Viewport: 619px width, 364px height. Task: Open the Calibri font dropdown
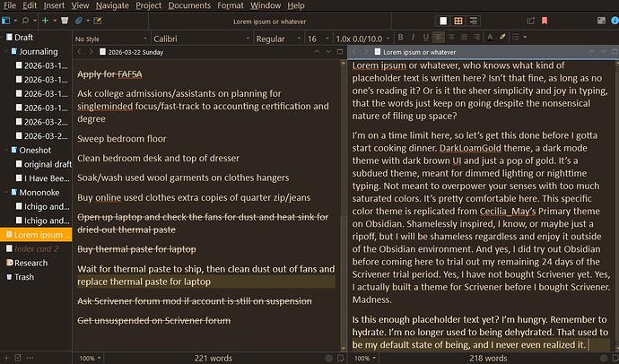click(201, 39)
